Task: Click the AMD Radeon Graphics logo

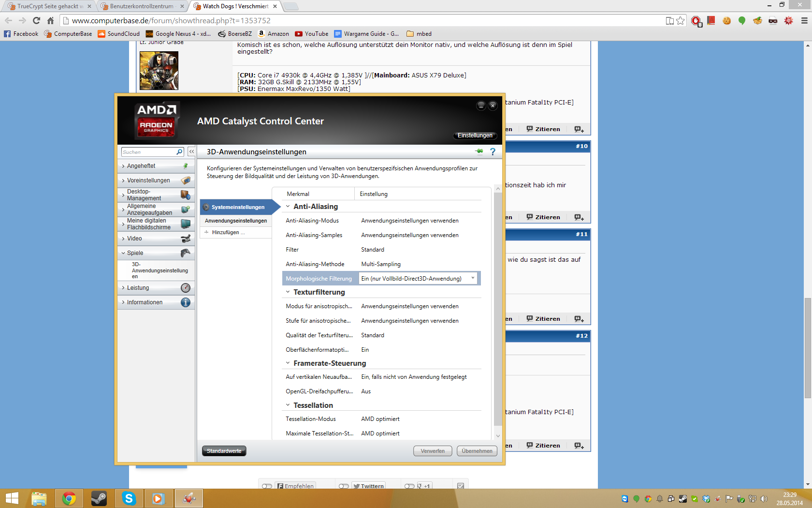Action: 157,120
